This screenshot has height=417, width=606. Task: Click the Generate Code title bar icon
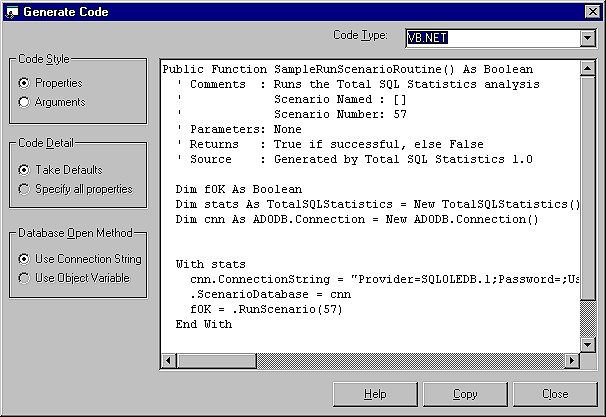click(11, 11)
